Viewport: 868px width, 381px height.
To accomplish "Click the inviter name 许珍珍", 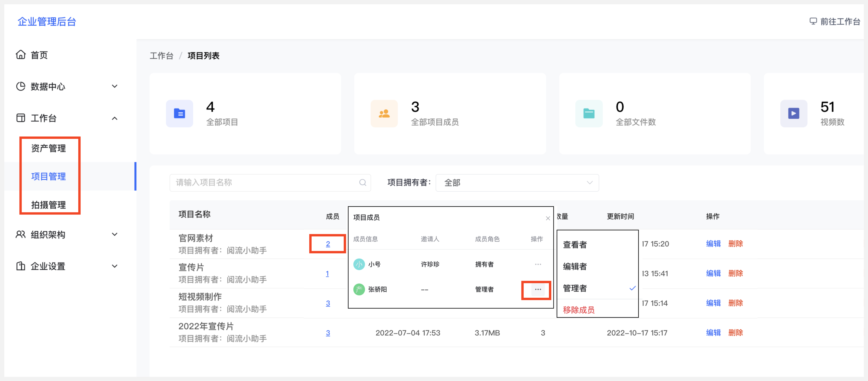I will tap(430, 264).
